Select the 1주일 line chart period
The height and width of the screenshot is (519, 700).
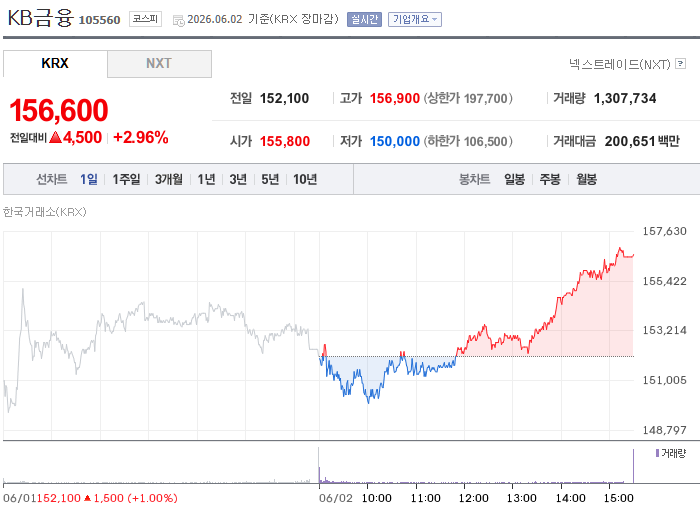pos(126,179)
